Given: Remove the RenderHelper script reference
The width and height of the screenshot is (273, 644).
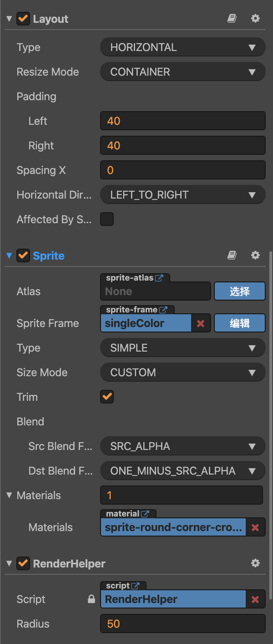Looking at the screenshot, I should pyautogui.click(x=255, y=599).
